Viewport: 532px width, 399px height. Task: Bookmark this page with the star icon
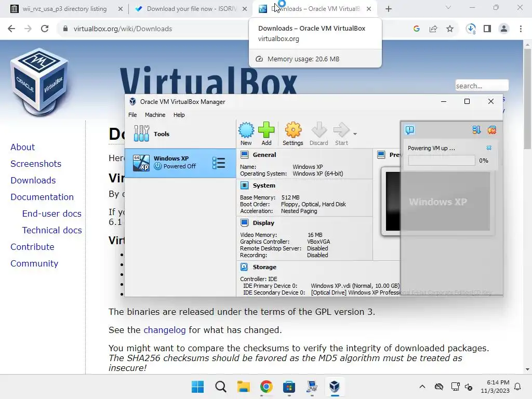click(x=450, y=29)
